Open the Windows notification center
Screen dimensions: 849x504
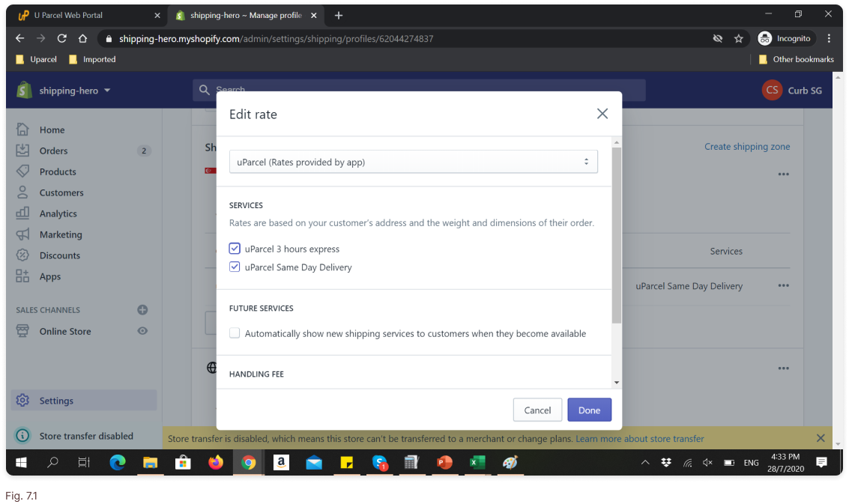tap(821, 462)
